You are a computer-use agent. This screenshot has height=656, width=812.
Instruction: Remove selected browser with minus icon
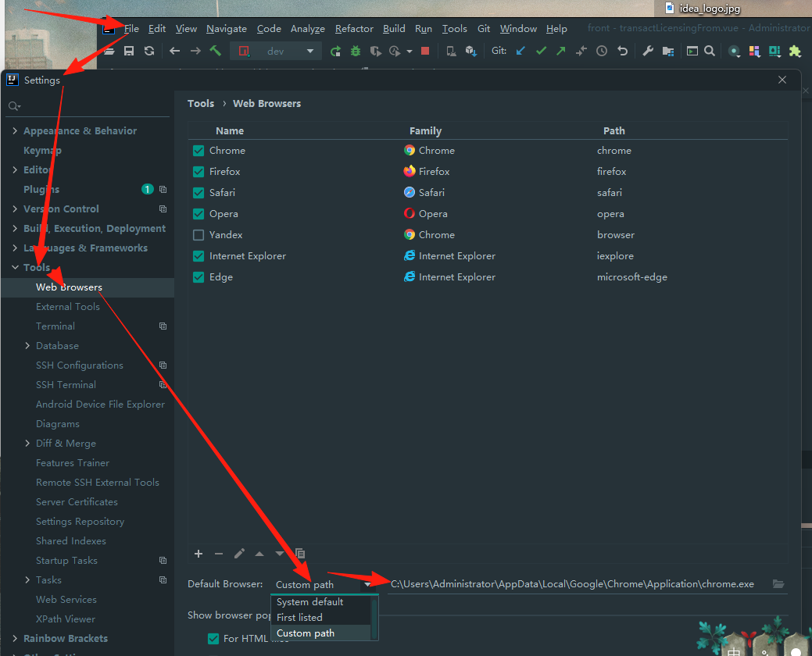(219, 554)
